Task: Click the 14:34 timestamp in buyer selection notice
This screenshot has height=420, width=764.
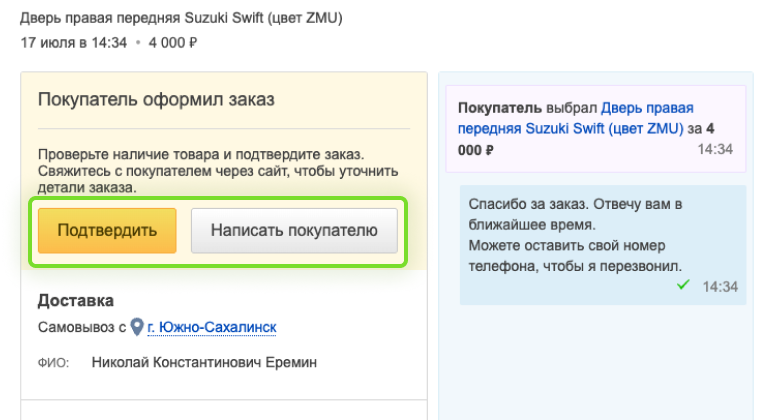Action: (715, 149)
